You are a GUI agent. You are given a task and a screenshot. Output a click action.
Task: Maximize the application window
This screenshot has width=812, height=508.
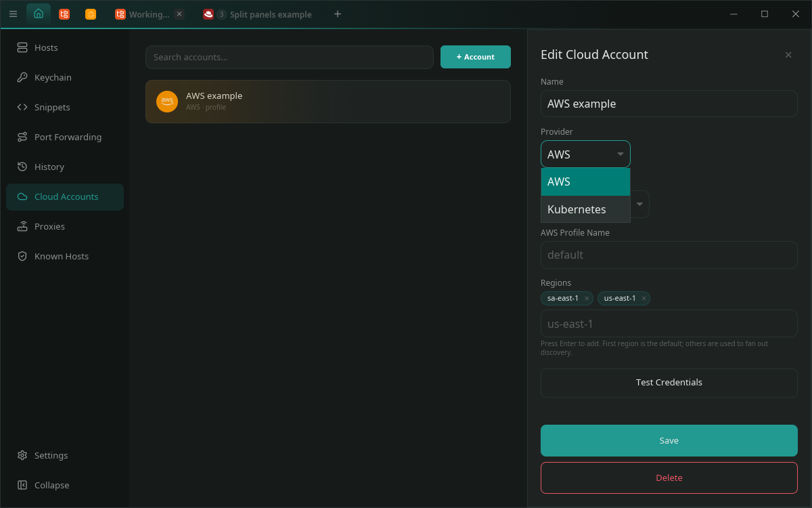[765, 14]
